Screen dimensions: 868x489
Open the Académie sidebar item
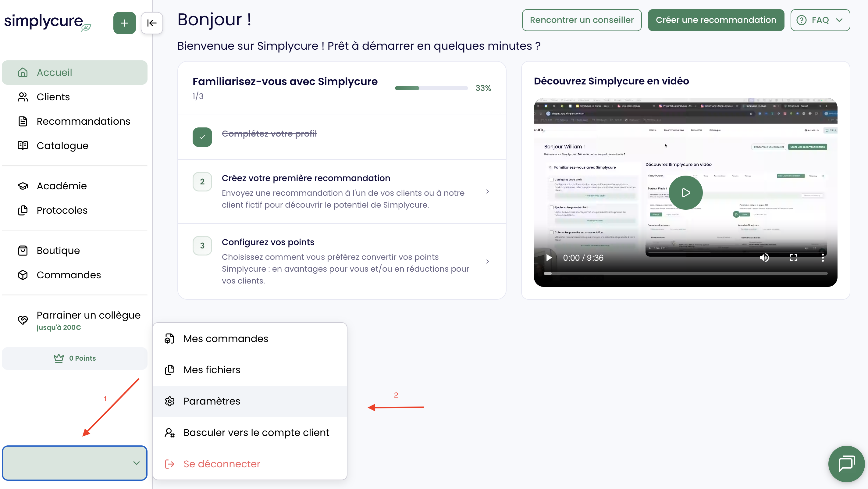tap(74, 186)
